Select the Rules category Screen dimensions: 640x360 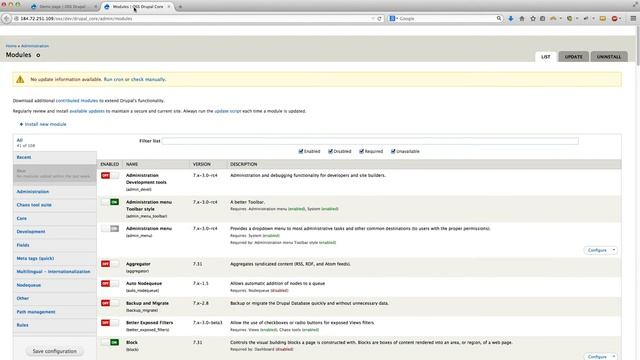tap(22, 325)
